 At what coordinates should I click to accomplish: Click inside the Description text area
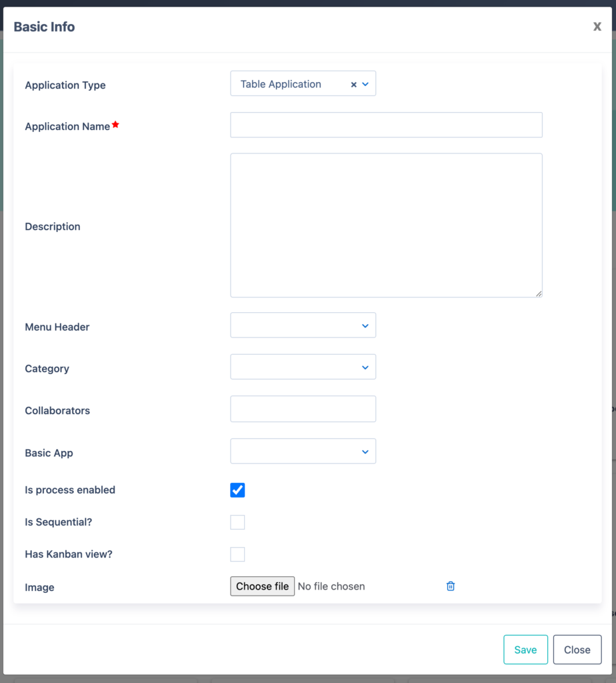click(386, 225)
